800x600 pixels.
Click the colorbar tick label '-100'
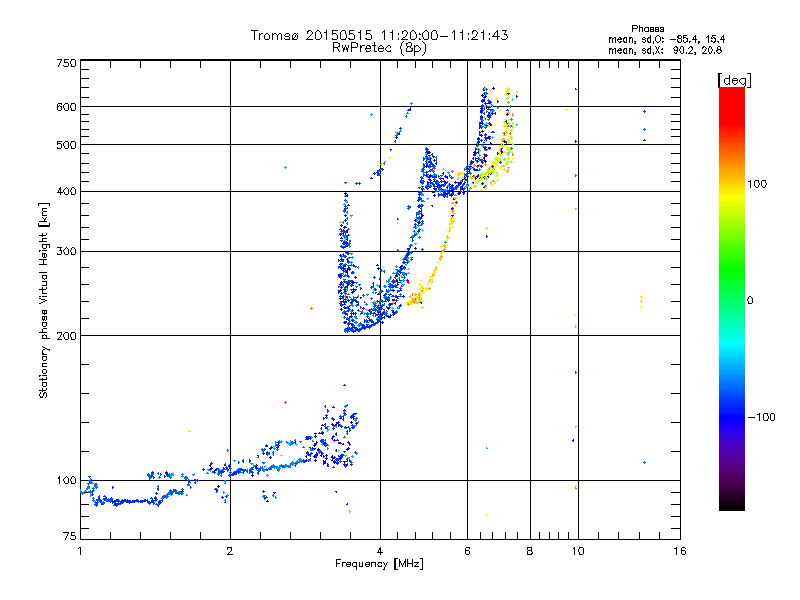click(x=762, y=417)
